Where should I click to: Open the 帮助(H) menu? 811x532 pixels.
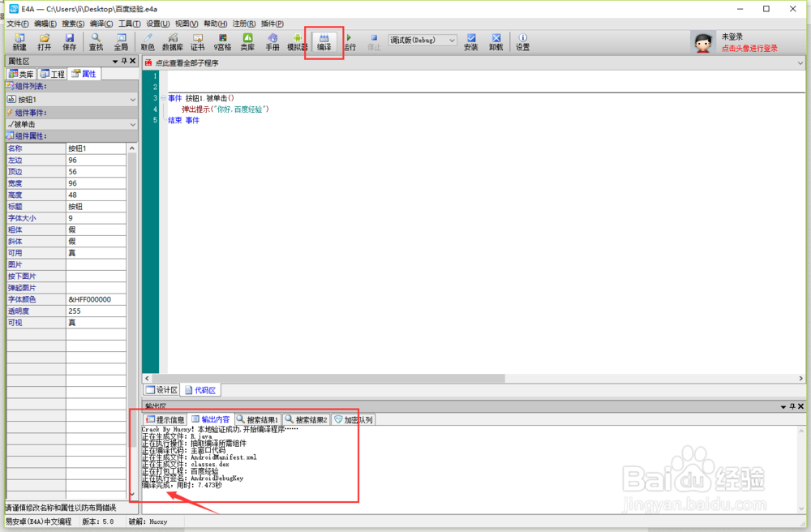(215, 24)
